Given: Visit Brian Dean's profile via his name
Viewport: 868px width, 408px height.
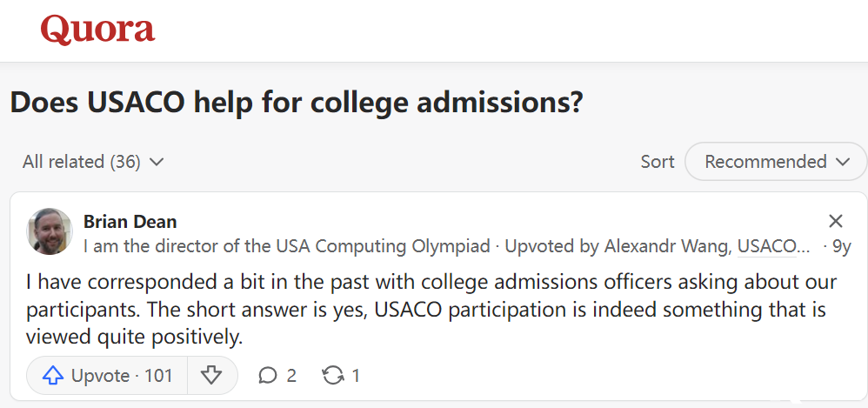Looking at the screenshot, I should pos(130,222).
